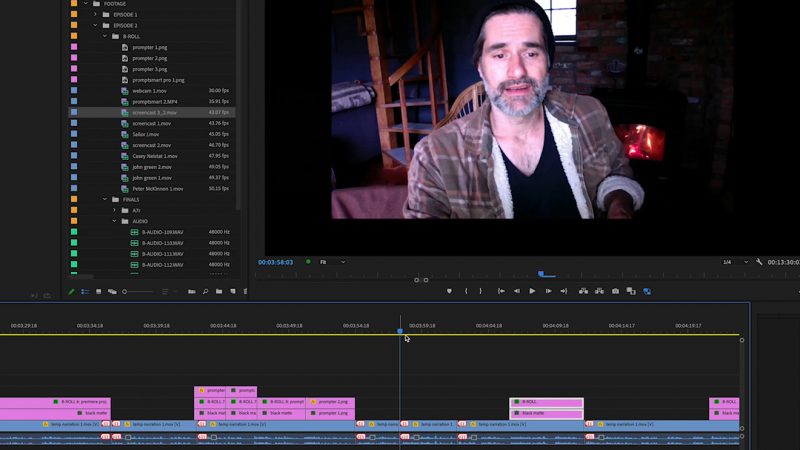Viewport: 800px width, 450px height.
Task: Click the Lift button icon
Action: pyautogui.click(x=583, y=291)
